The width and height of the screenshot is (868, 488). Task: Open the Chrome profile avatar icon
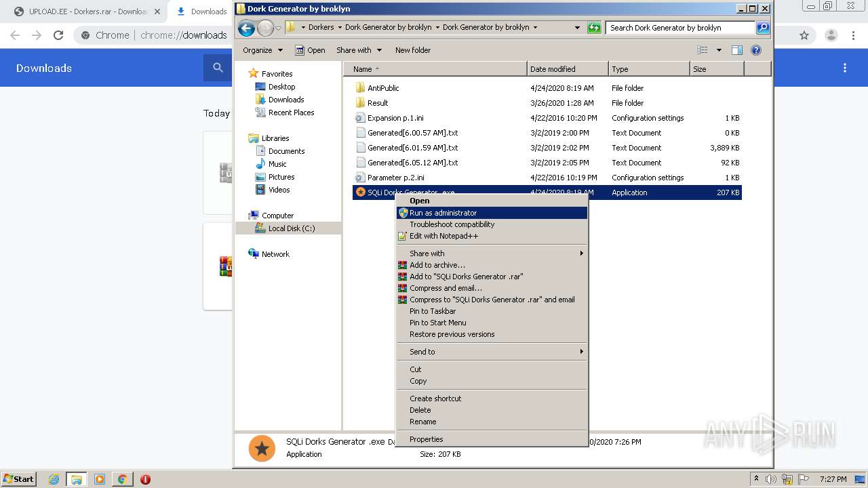tap(831, 35)
